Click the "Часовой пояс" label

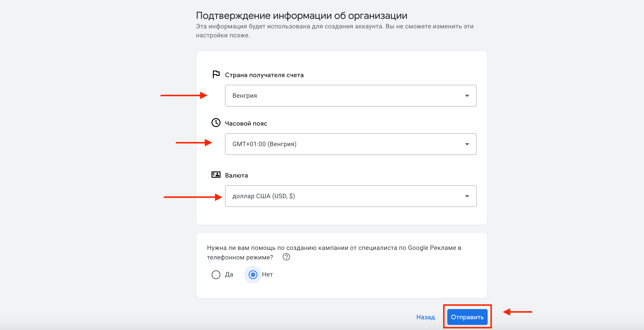coord(246,123)
